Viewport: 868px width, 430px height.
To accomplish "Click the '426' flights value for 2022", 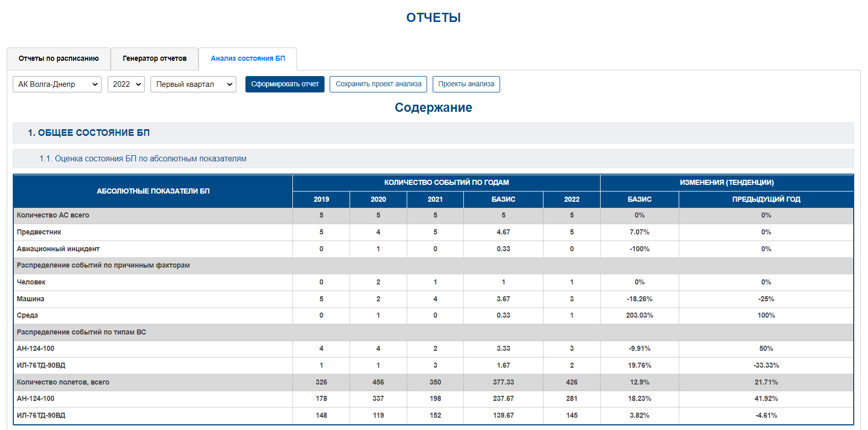I will pyautogui.click(x=572, y=382).
